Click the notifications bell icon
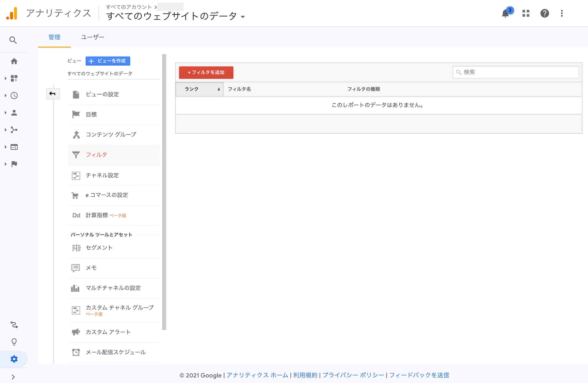The width and height of the screenshot is (588, 383). click(505, 14)
